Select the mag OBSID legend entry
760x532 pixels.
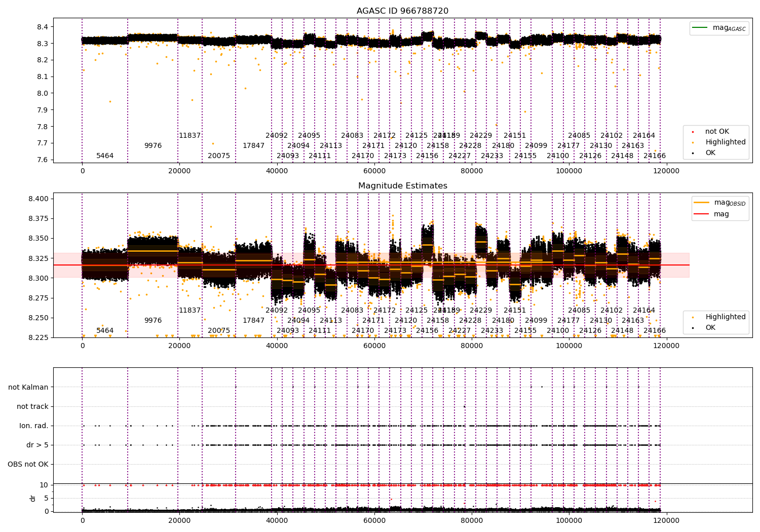(719, 203)
